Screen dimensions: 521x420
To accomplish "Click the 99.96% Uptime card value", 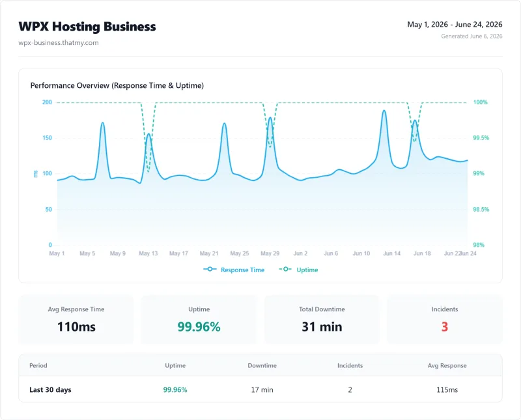I will tap(199, 327).
